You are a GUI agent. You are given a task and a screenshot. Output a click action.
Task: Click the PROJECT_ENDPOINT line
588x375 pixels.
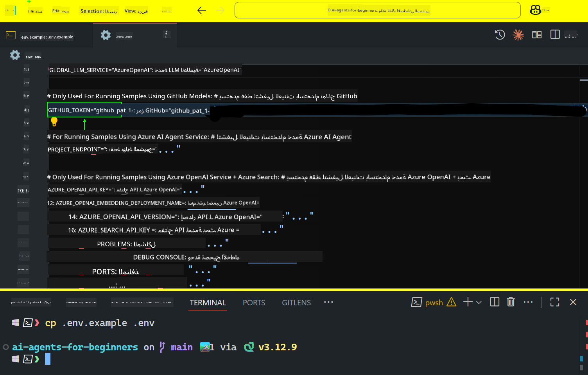click(114, 149)
